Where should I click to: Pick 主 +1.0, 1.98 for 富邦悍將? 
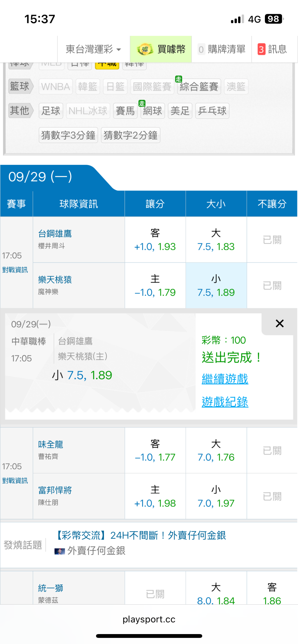pyautogui.click(x=155, y=497)
